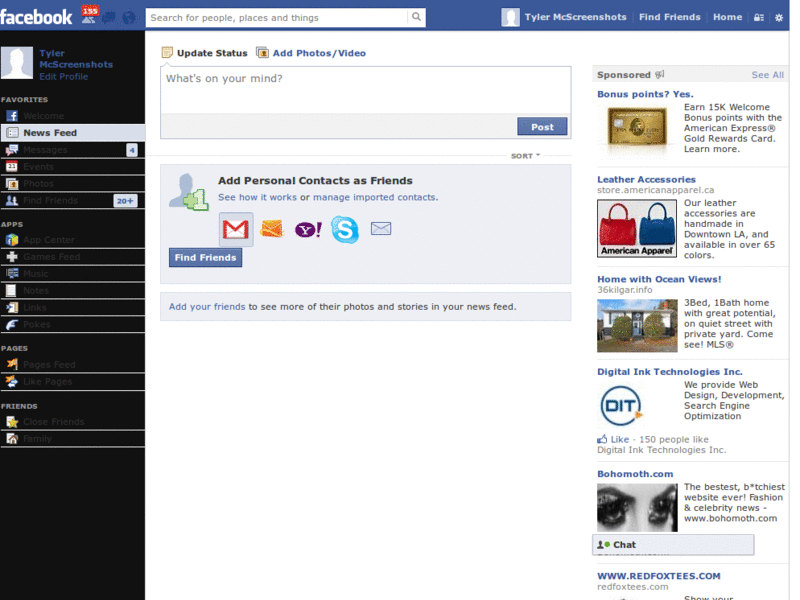The image size is (800, 600).
Task: Open Bonus points? Yes. ad title
Action: [x=645, y=94]
